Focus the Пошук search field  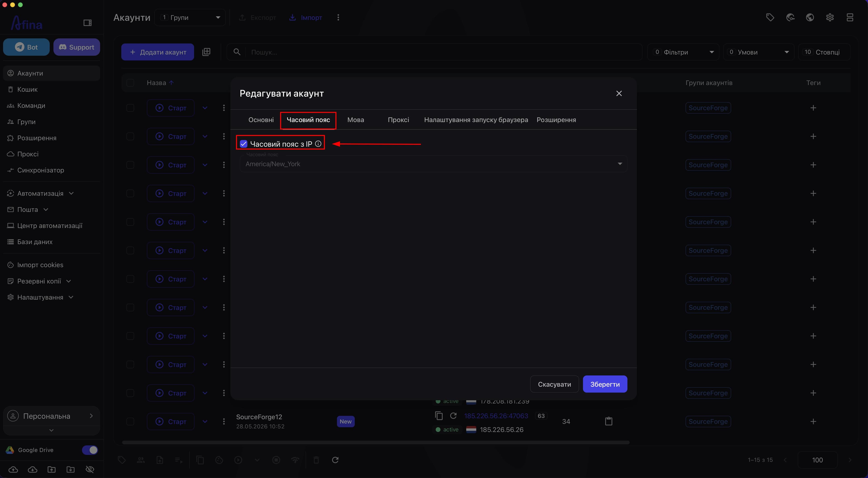click(434, 52)
